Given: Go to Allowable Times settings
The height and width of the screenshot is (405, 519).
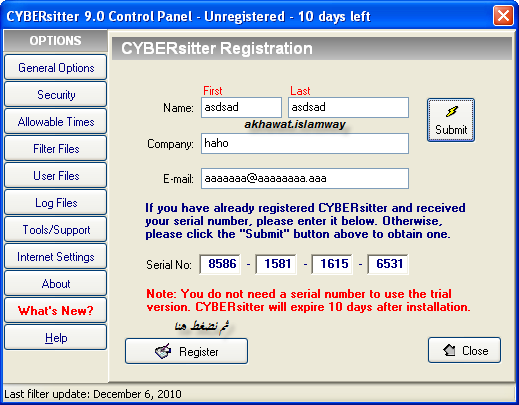Looking at the screenshot, I should pyautogui.click(x=56, y=121).
